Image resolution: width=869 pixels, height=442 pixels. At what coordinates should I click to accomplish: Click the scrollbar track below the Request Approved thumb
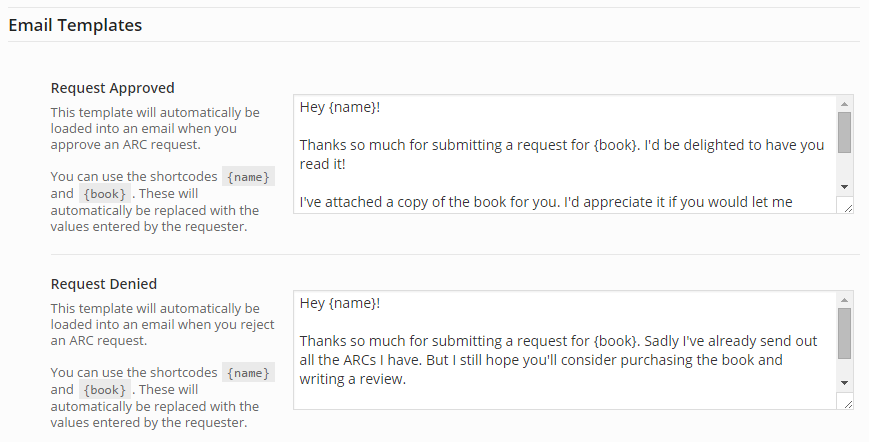click(x=845, y=168)
